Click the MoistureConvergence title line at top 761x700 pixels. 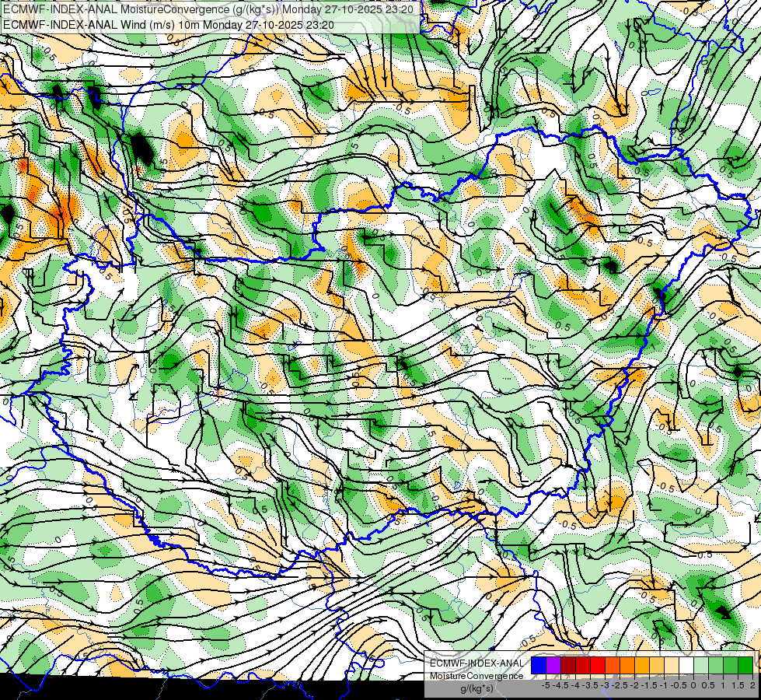pyautogui.click(x=208, y=9)
